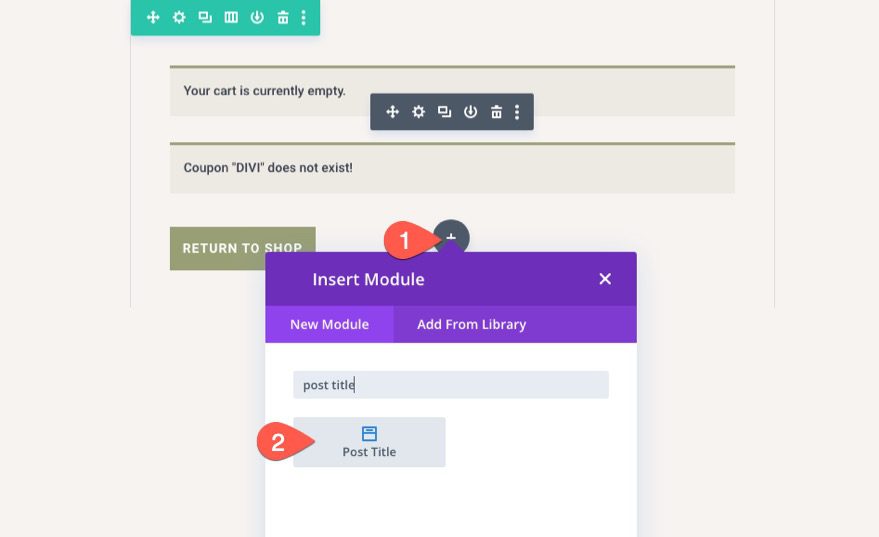Duplicate row using green toolbar icon

tap(205, 17)
